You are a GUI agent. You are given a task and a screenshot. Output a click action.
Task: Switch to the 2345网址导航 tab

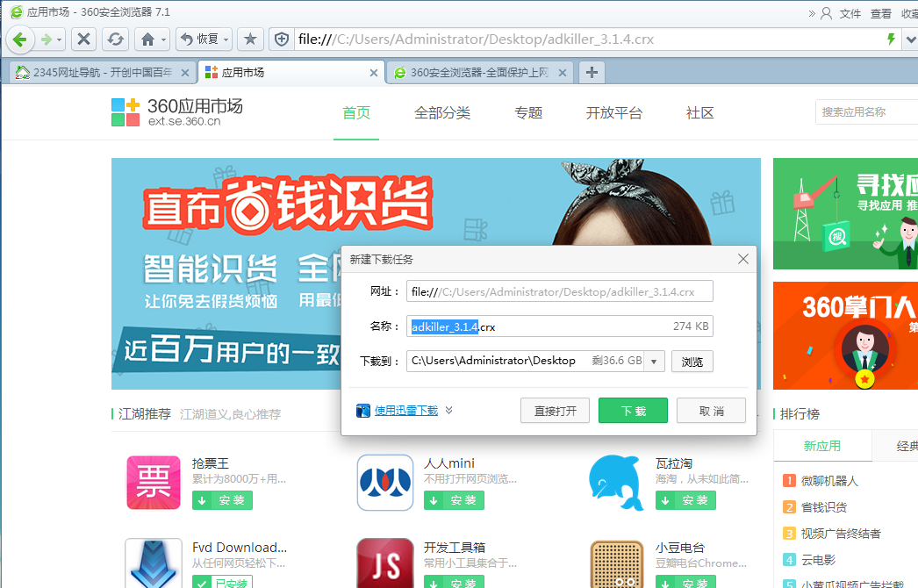[x=97, y=73]
